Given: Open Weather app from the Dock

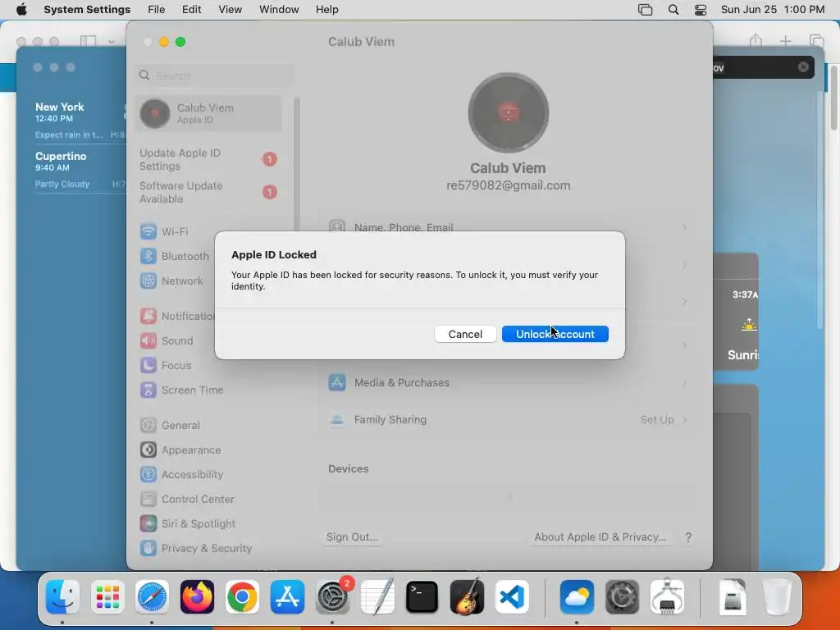Looking at the screenshot, I should click(577, 597).
